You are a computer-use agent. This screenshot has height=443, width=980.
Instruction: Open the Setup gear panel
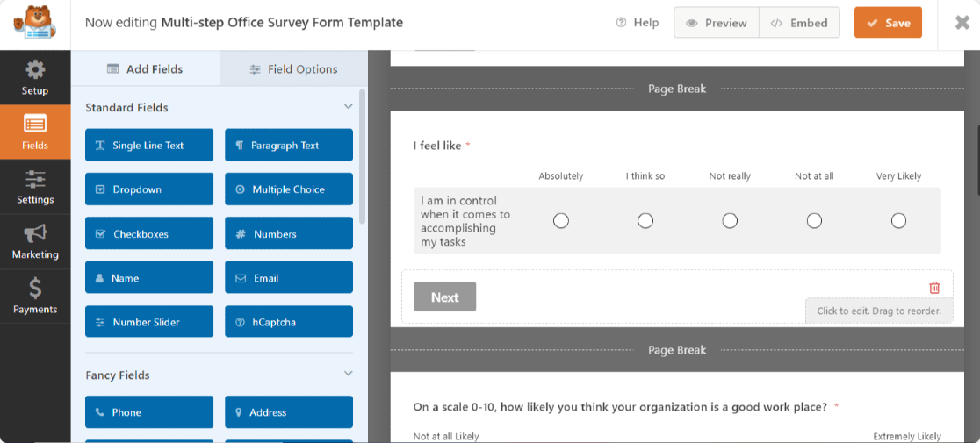(35, 77)
